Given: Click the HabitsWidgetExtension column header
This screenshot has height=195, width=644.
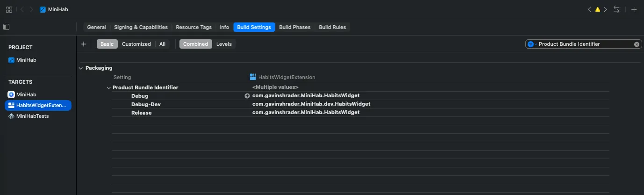Looking at the screenshot, I should [282, 77].
